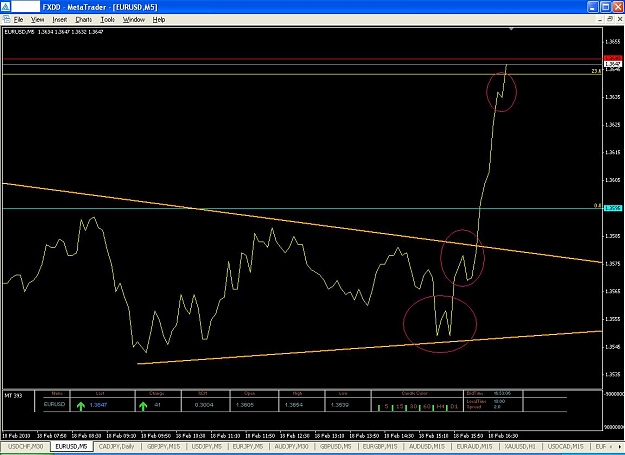Switch to the USDCAD,M15 chart tab

click(565, 447)
